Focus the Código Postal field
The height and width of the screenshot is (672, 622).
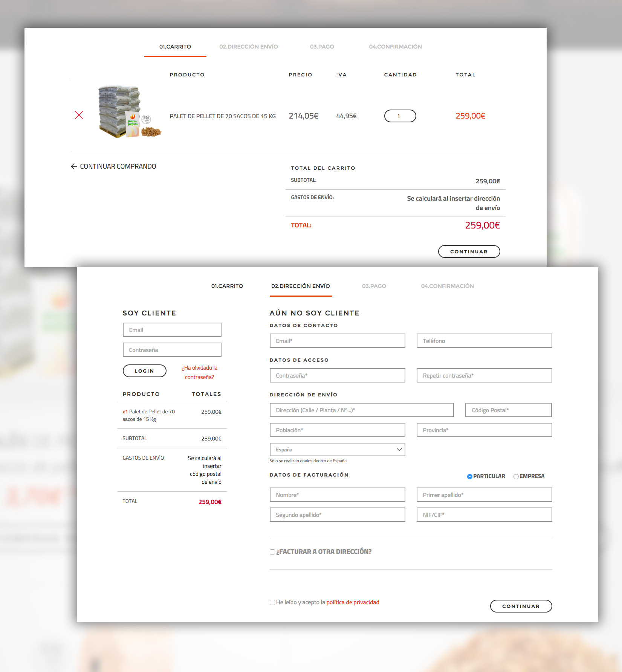[x=508, y=410]
